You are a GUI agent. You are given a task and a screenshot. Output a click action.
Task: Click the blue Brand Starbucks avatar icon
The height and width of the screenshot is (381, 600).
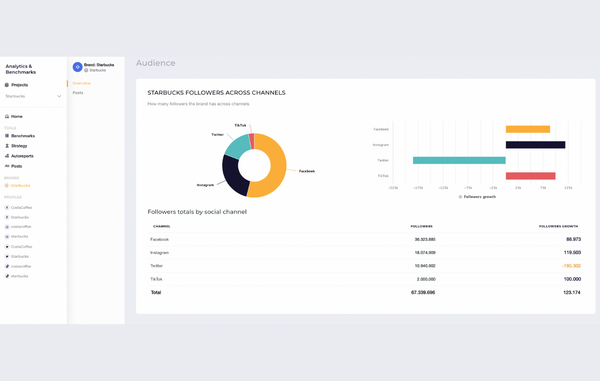tap(78, 67)
